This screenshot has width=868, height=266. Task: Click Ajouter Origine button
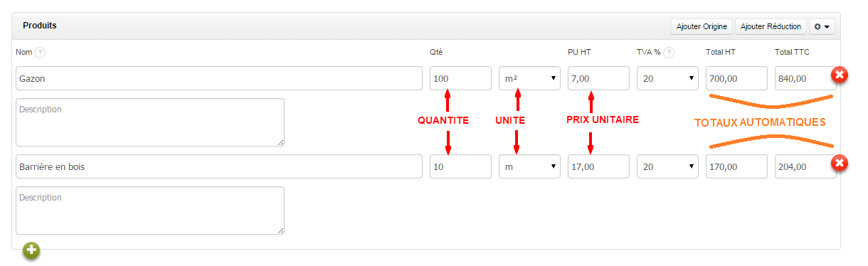(702, 26)
